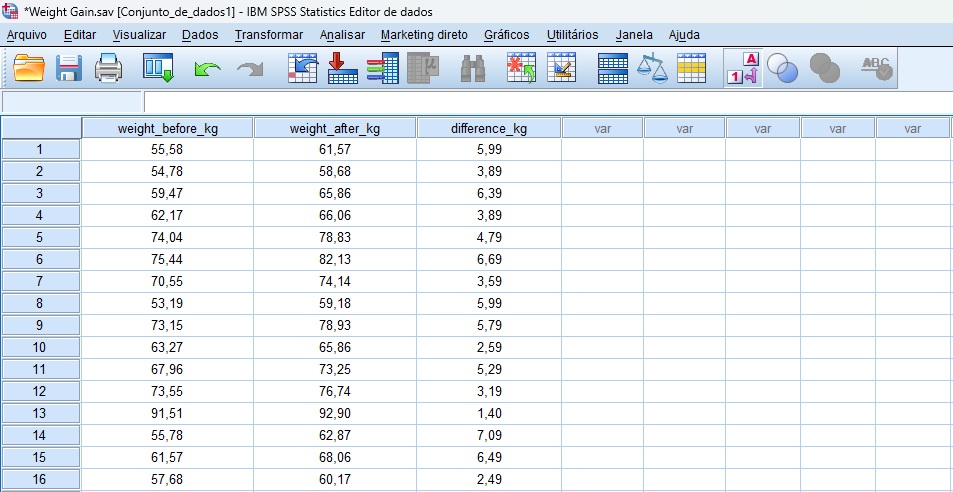Click the insert cases icon
Viewport: 953px width, 492px height.
[x=521, y=68]
